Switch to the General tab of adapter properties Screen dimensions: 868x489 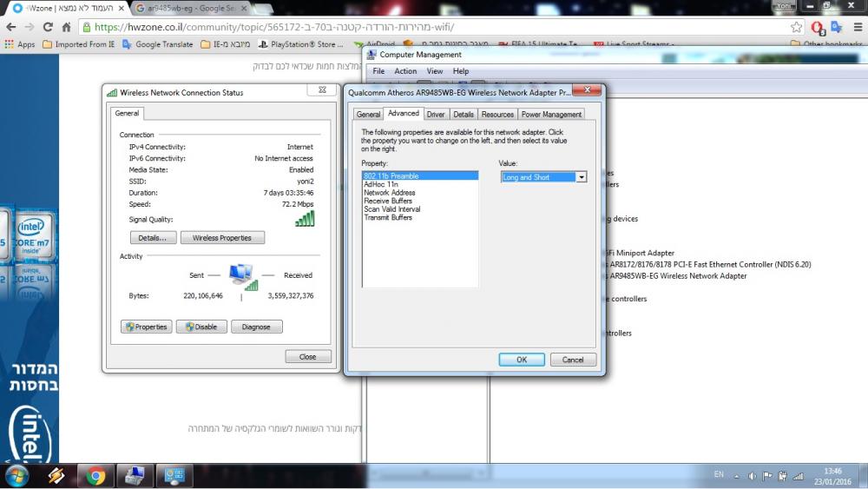[368, 114]
